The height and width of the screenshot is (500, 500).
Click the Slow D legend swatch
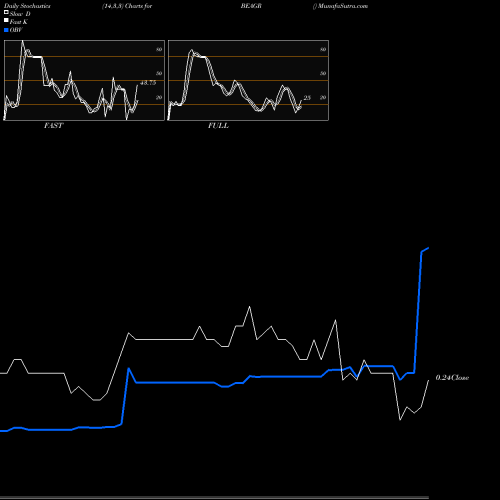6,12
